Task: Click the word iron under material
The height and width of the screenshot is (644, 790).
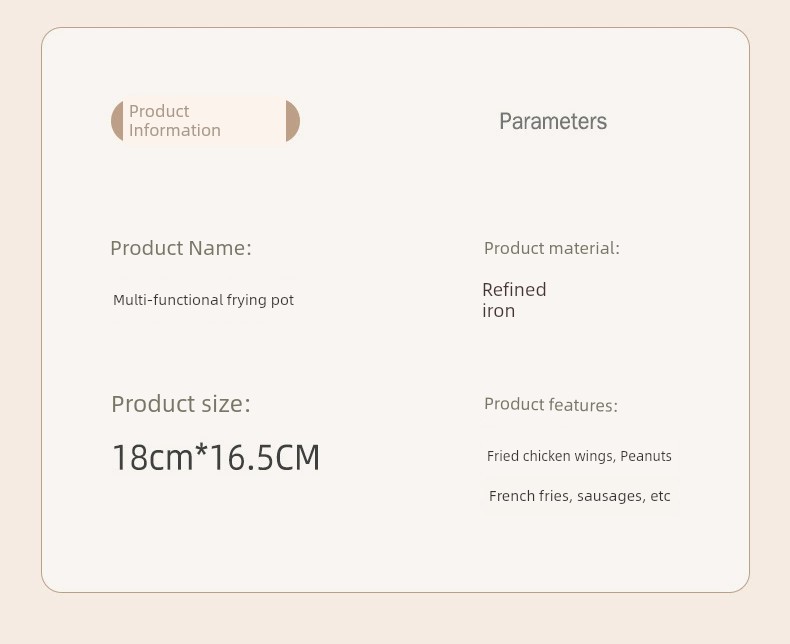Action: (498, 310)
